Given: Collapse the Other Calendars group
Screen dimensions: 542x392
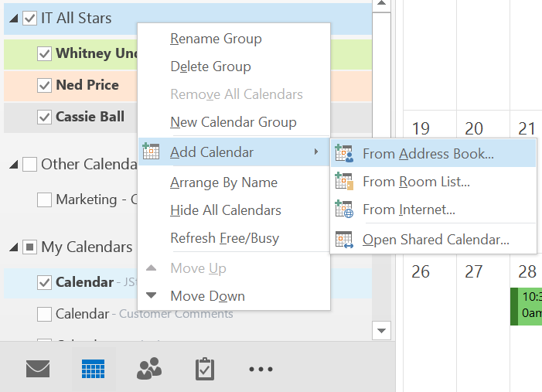Looking at the screenshot, I should click(x=14, y=164).
